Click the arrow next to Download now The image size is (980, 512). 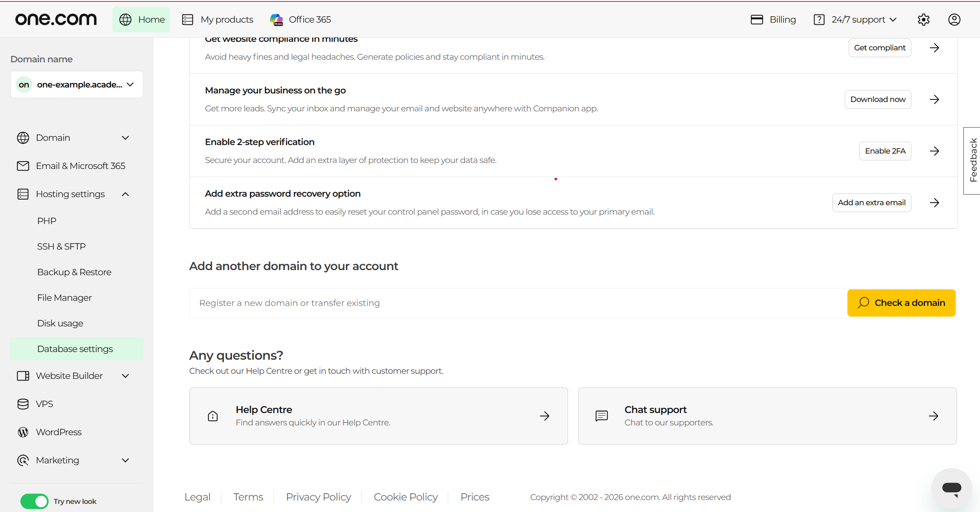(x=934, y=99)
